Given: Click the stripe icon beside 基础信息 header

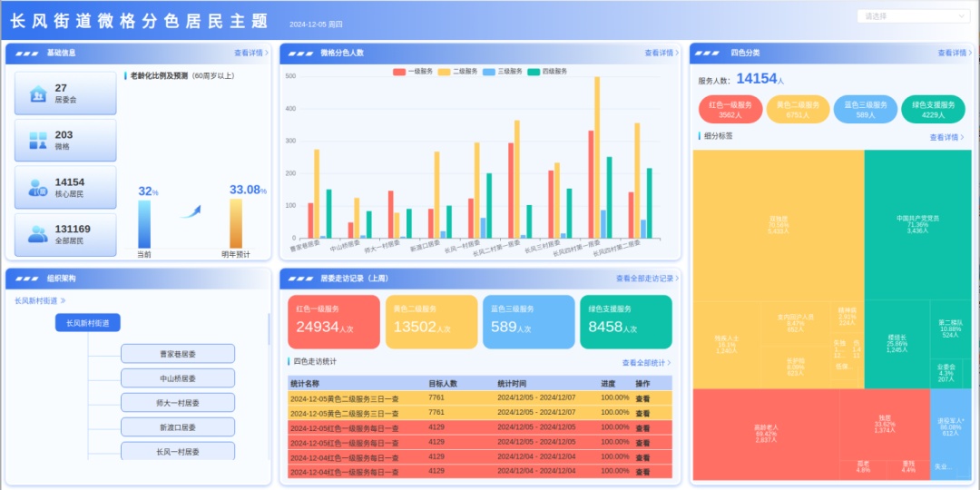Looking at the screenshot, I should coord(27,54).
